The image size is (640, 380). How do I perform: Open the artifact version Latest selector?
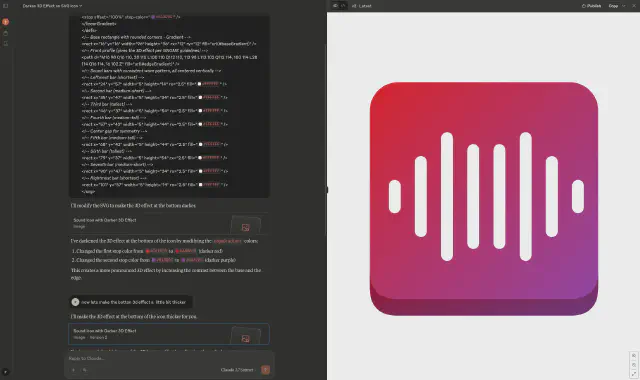[361, 6]
